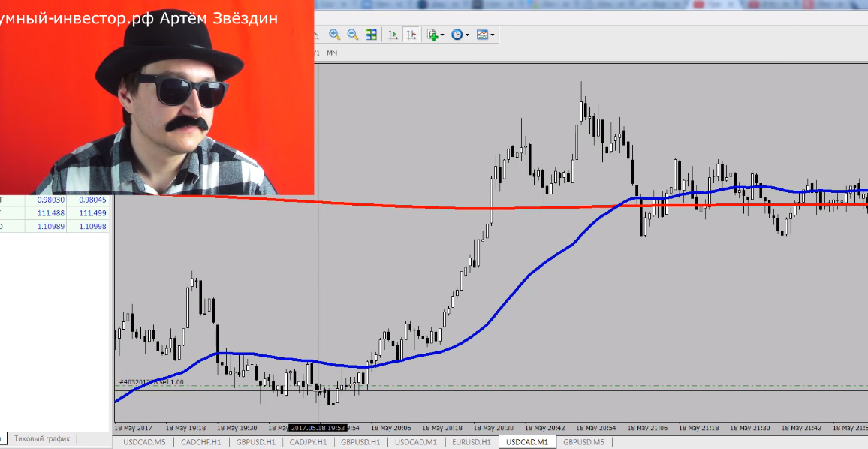Click the periodicity clock icon

pyautogui.click(x=457, y=35)
